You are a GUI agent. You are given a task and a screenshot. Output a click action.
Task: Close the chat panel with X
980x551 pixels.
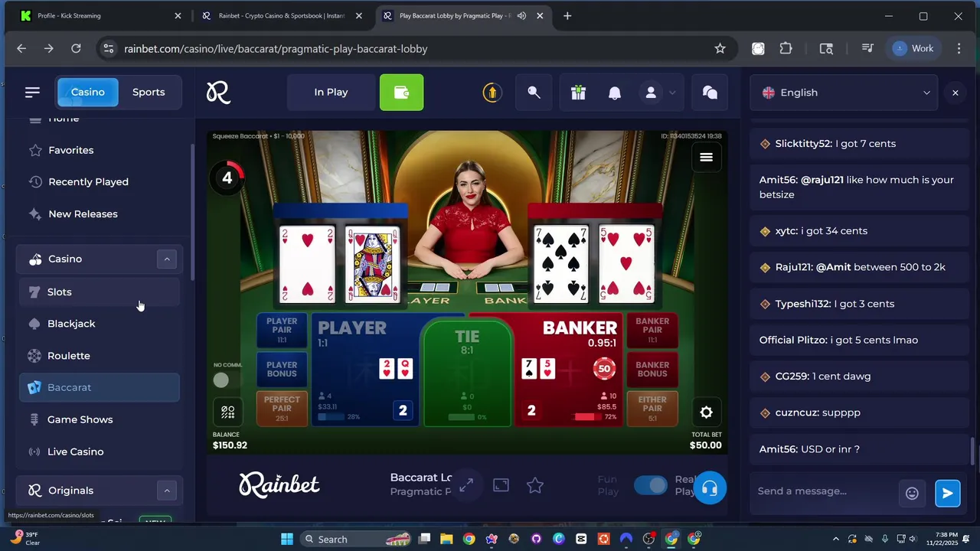(955, 93)
